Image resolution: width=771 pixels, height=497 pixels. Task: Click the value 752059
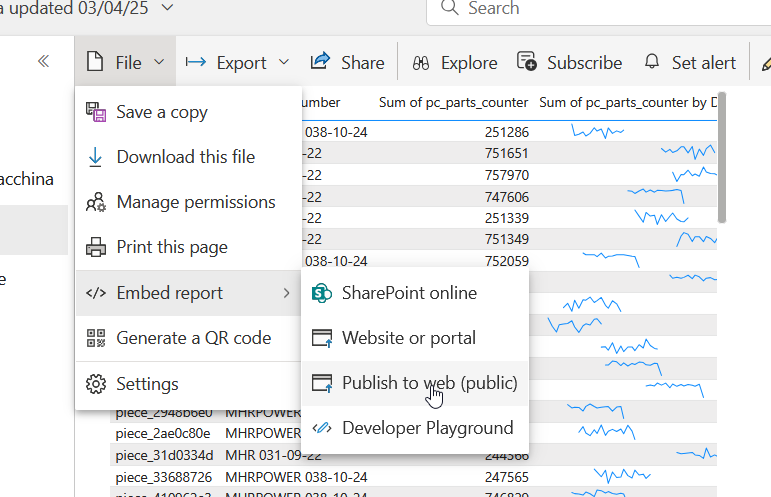tap(506, 261)
